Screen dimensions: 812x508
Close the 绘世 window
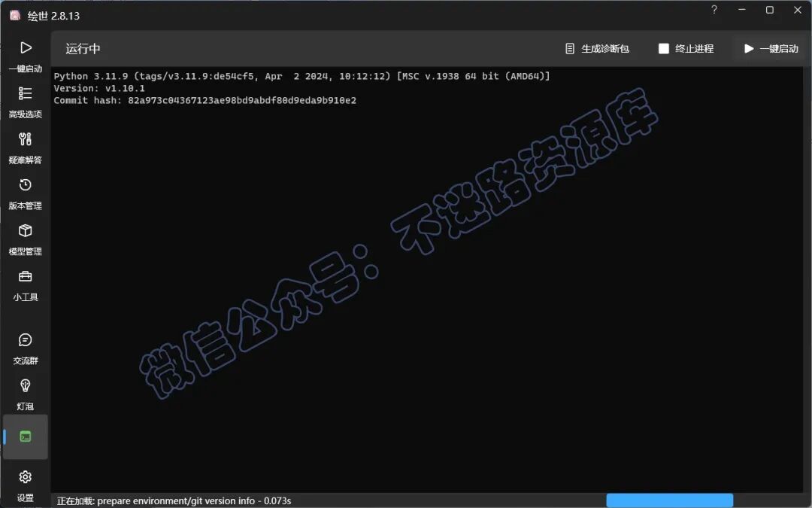[x=798, y=10]
